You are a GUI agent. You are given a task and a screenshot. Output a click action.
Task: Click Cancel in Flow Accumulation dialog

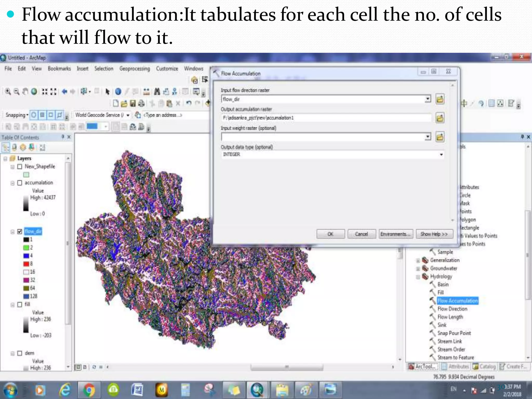tap(362, 234)
